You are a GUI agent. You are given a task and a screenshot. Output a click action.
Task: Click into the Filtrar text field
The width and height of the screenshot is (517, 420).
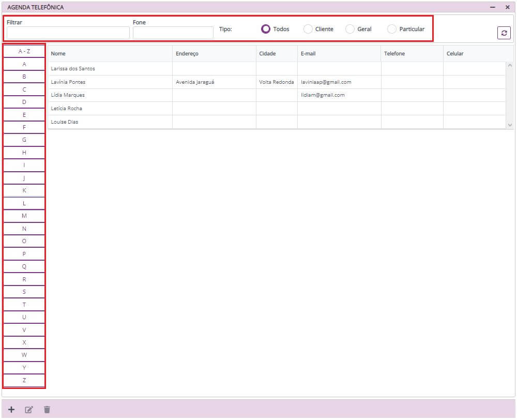pyautogui.click(x=68, y=33)
